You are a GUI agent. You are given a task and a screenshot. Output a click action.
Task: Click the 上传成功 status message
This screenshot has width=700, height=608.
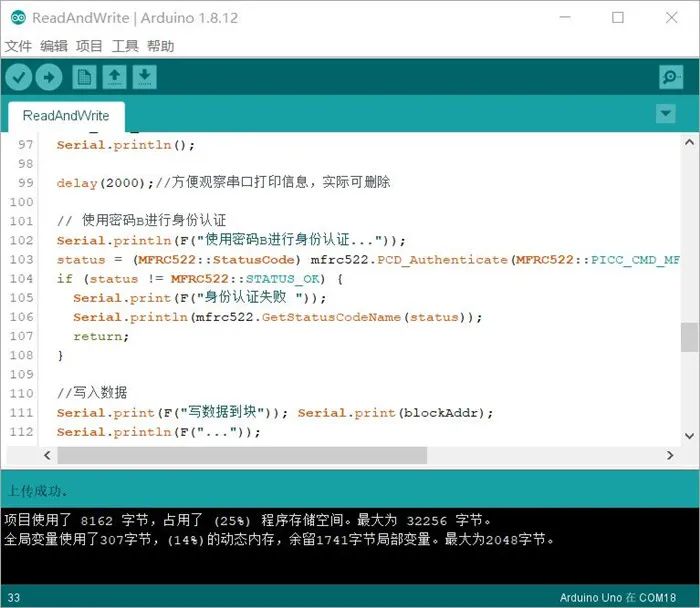coord(38,491)
